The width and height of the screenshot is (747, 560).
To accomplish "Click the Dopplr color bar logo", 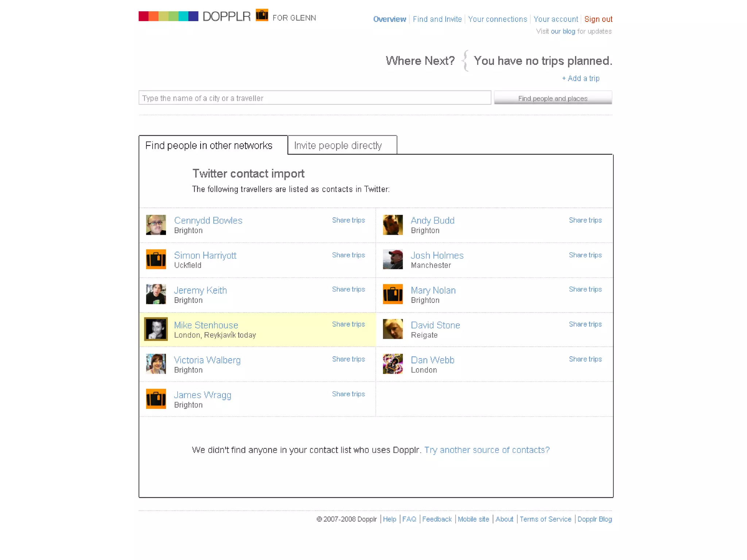I will click(x=169, y=16).
